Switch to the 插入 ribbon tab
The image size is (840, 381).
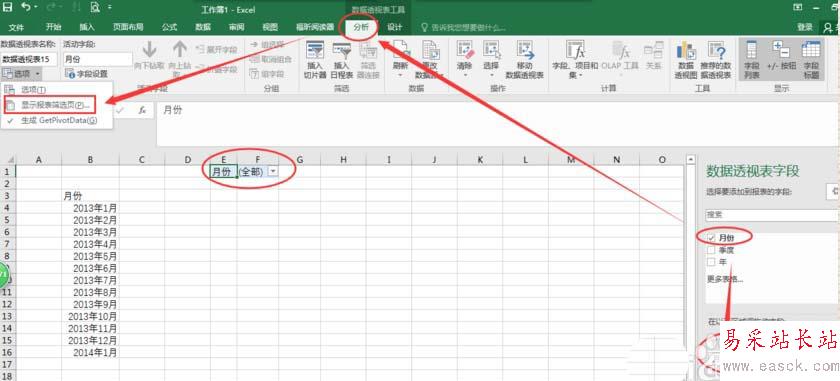[x=87, y=27]
